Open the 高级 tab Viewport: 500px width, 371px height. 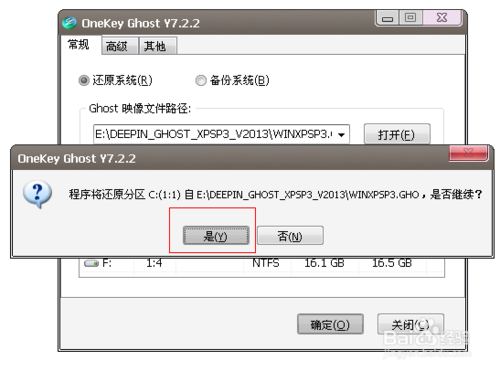tap(119, 46)
